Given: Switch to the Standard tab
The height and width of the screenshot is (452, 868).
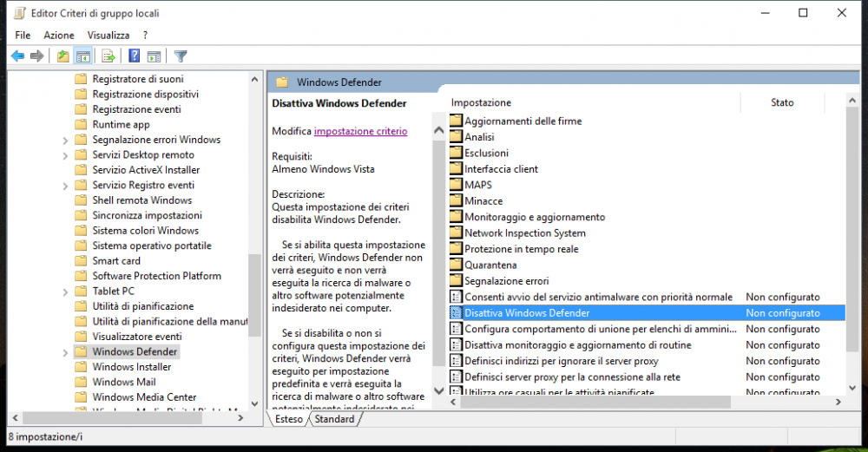Looking at the screenshot, I should pyautogui.click(x=334, y=419).
